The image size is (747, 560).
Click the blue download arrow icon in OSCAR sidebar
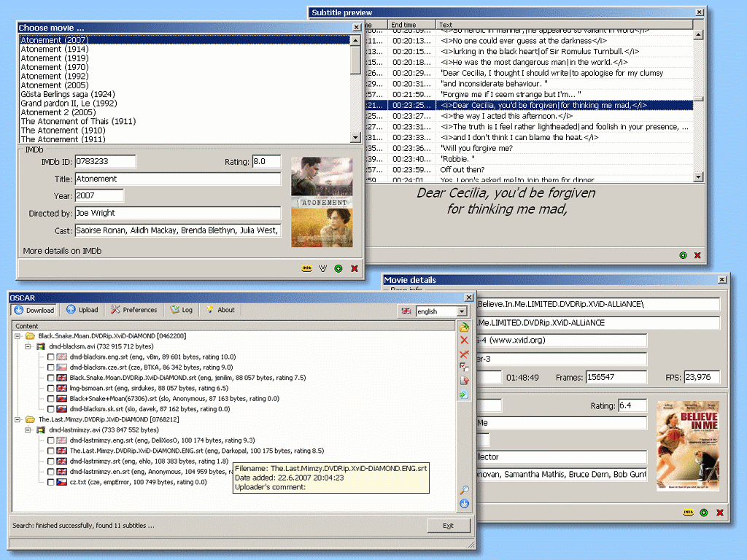(x=464, y=504)
